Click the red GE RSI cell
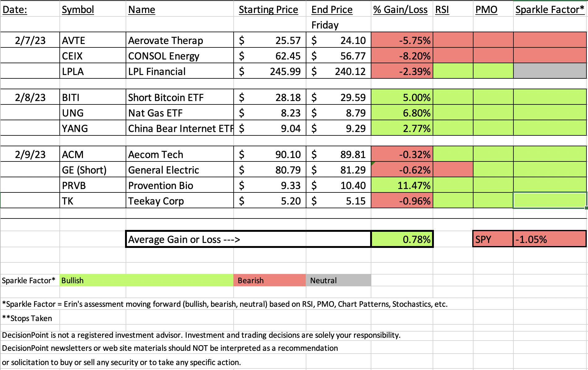The width and height of the screenshot is (588, 370). coord(453,170)
